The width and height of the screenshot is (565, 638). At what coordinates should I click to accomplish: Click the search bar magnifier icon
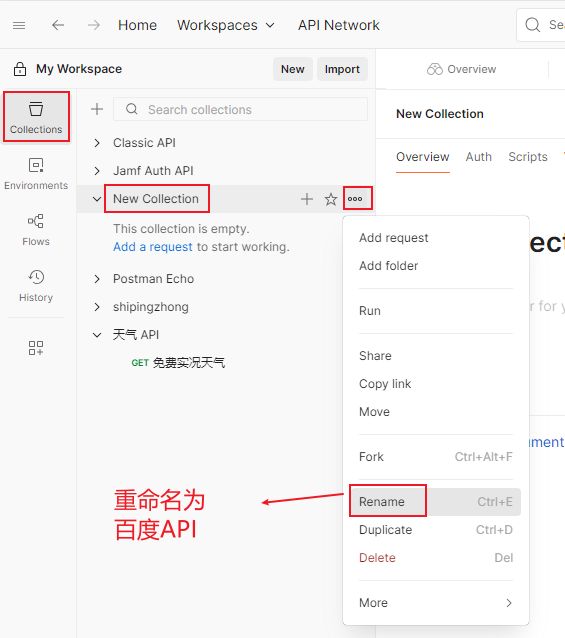pyautogui.click(x=532, y=25)
